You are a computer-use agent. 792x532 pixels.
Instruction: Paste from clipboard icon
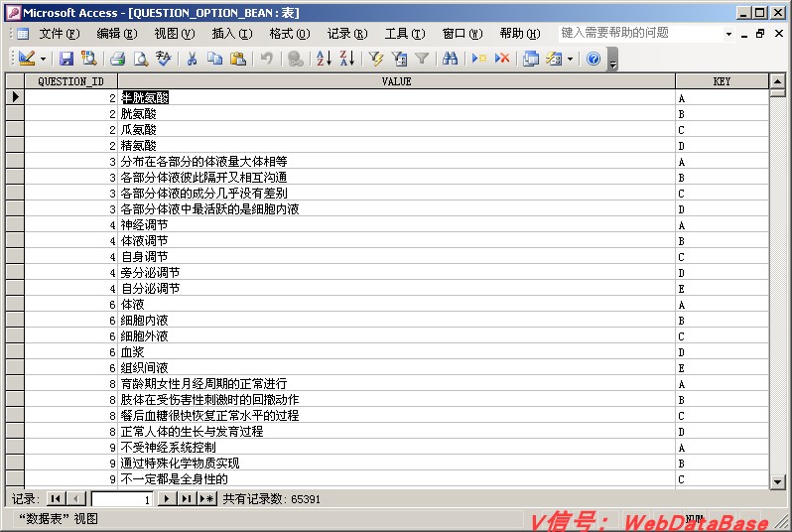[237, 59]
